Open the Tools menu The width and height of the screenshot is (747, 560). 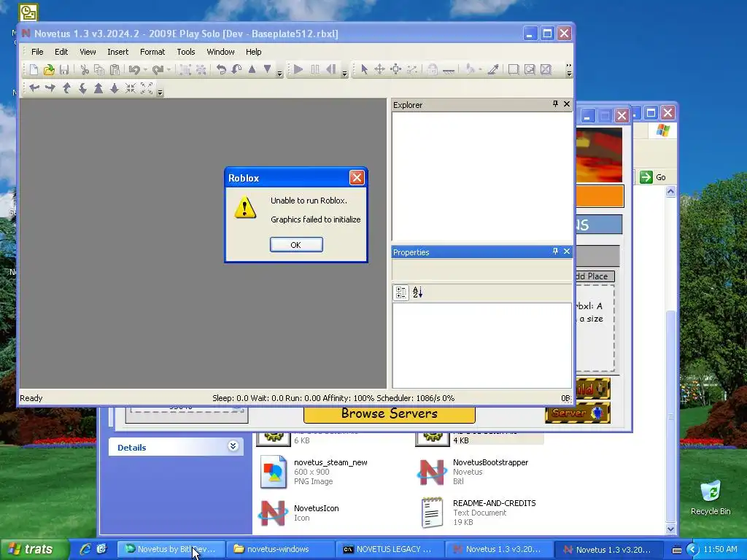tap(186, 52)
